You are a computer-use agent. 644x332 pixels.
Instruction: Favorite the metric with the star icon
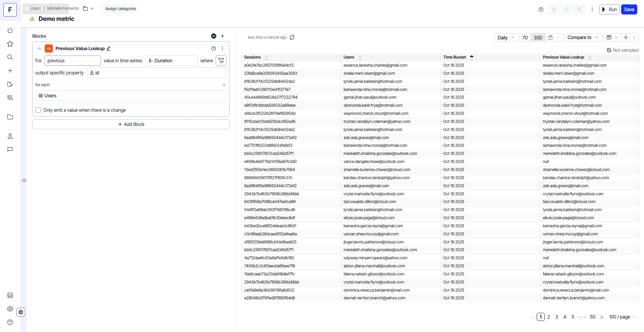(554, 9)
